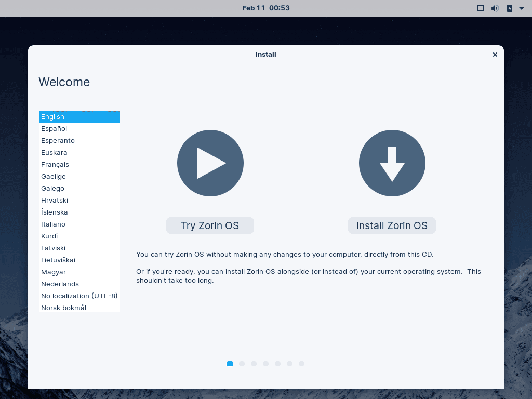
Task: Select Español language
Action: click(79, 129)
